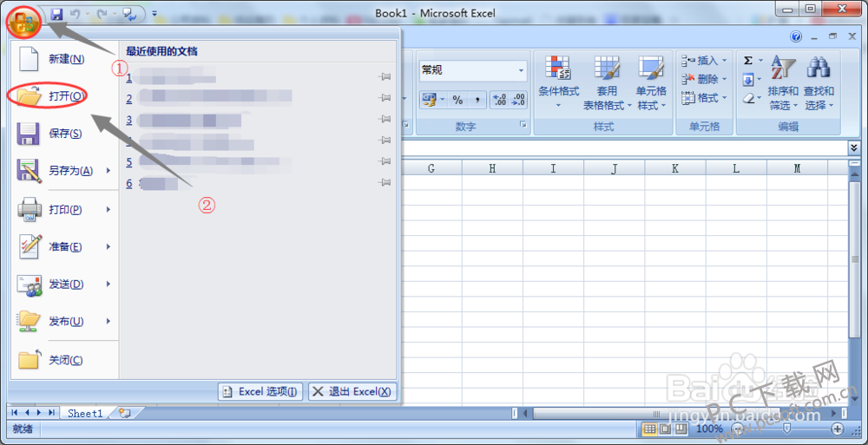Open 单元格样式 cell styles
868x445 pixels.
point(651,82)
